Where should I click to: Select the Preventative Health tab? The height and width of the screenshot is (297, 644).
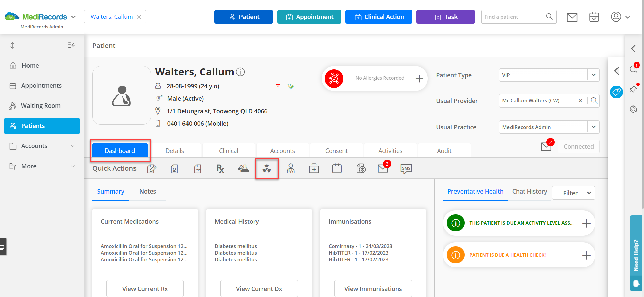[475, 191]
